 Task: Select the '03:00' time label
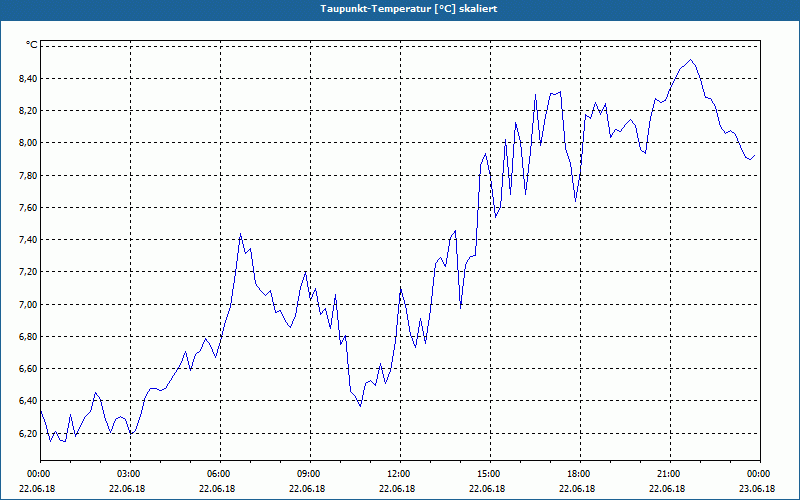[x=130, y=474]
